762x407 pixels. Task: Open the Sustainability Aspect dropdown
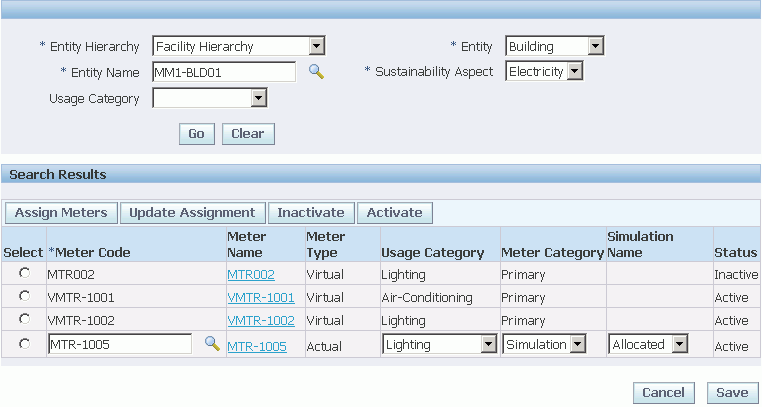[544, 72]
